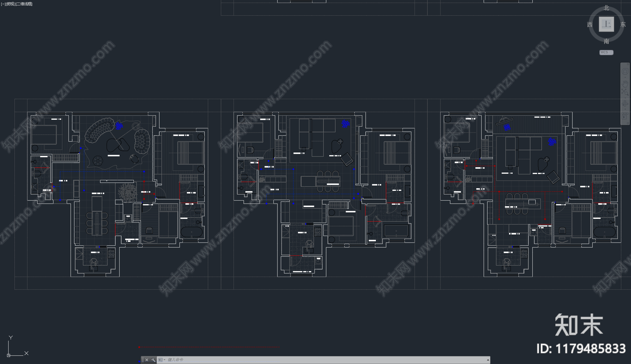This screenshot has height=364, width=631.
Task: Expand the SteeringWheels options arrow
Action: point(625,77)
